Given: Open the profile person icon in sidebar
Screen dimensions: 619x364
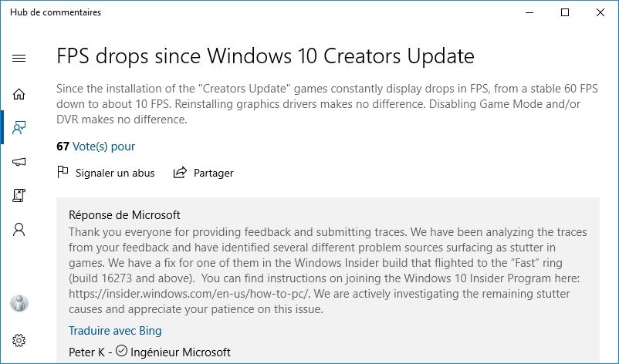Looking at the screenshot, I should pos(19,230).
